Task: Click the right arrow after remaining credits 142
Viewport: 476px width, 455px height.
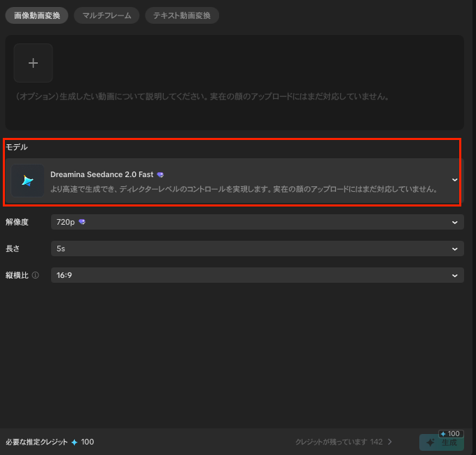Action: pos(390,442)
